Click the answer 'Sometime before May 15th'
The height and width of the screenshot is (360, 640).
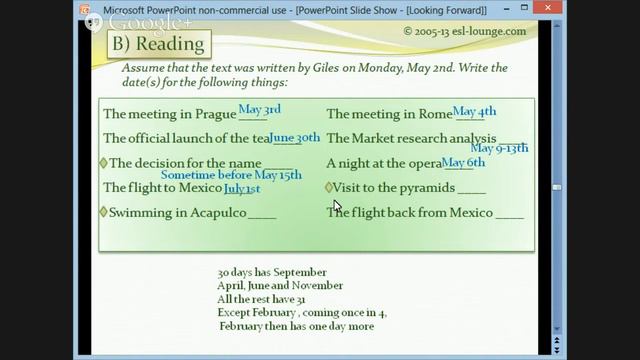tap(231, 175)
